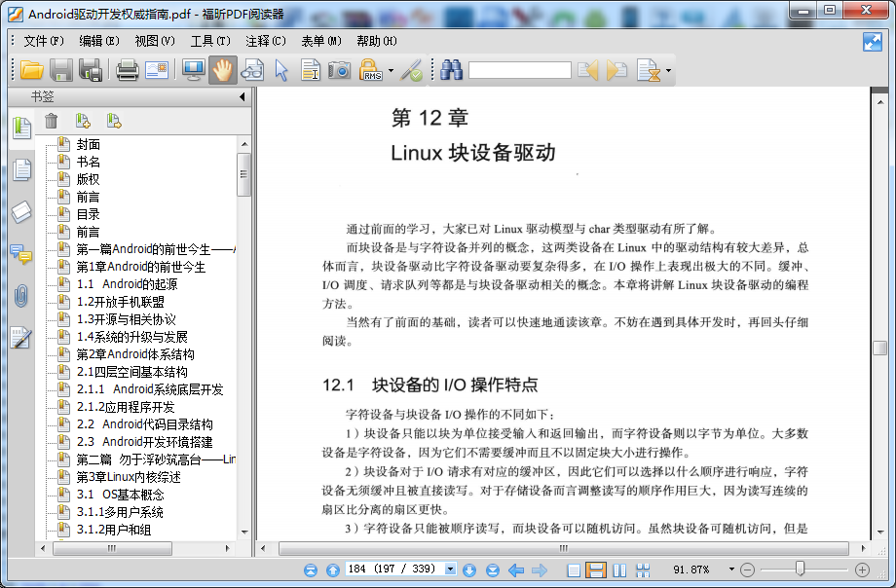Click the page with hourglass icon
The width and height of the screenshot is (896, 588).
(649, 70)
